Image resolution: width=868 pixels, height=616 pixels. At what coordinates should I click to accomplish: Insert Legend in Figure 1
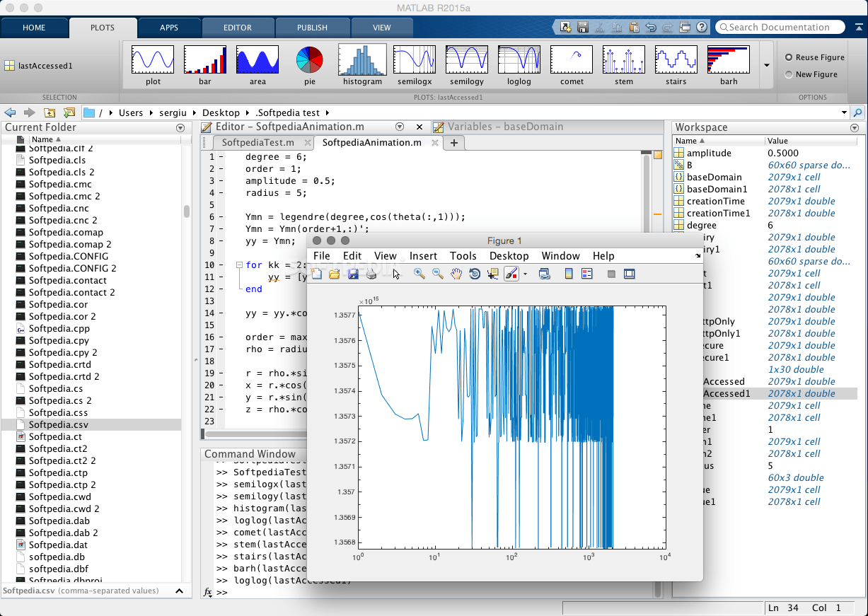coord(586,274)
